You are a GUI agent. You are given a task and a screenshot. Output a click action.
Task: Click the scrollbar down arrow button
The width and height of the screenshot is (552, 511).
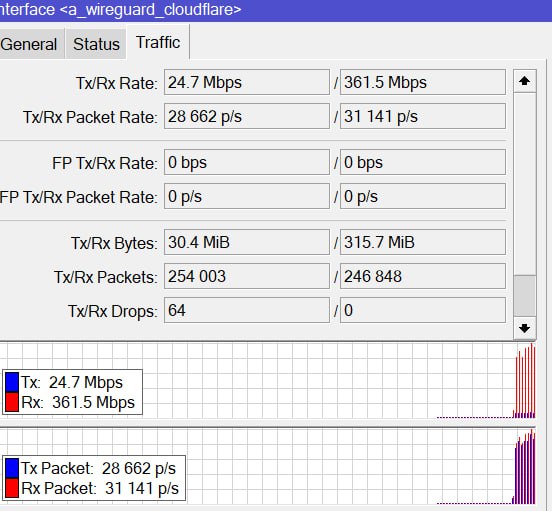[x=525, y=328]
